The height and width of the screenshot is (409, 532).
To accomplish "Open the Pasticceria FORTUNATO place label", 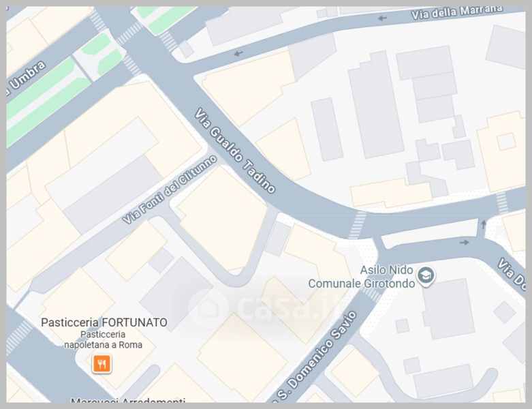I will 104,322.
